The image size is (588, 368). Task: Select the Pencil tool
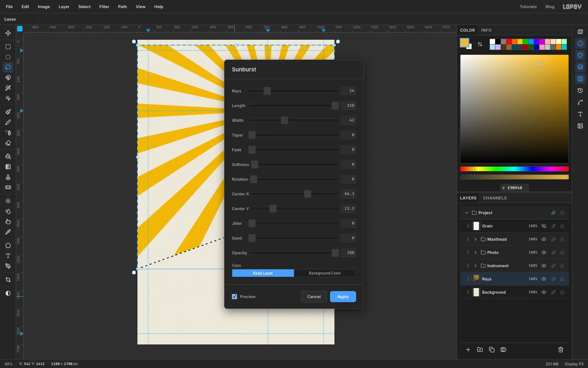(8, 122)
